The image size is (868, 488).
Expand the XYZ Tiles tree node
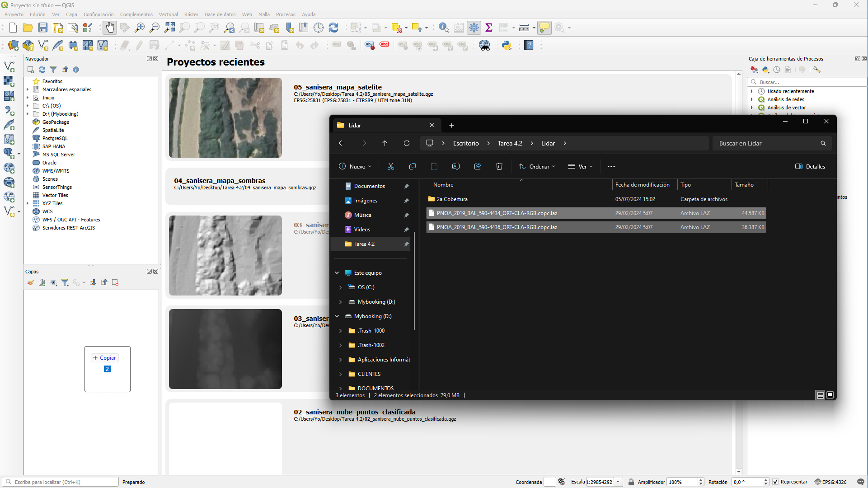click(28, 203)
